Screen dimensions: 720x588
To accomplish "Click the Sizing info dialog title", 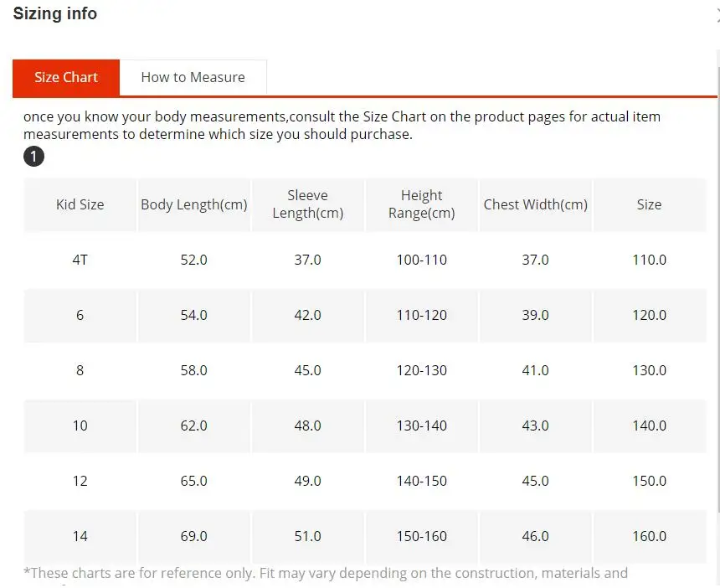I will (55, 13).
